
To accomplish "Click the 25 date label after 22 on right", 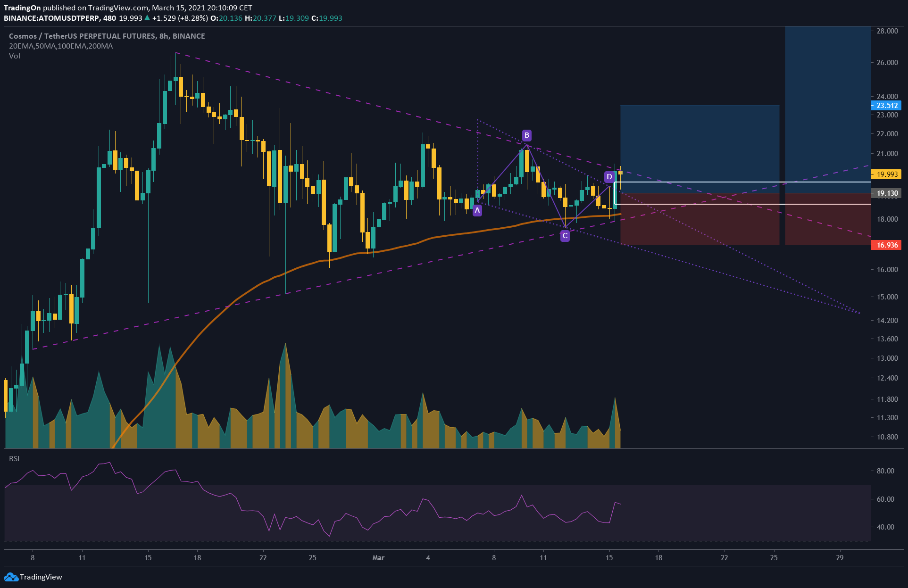I will [x=774, y=558].
